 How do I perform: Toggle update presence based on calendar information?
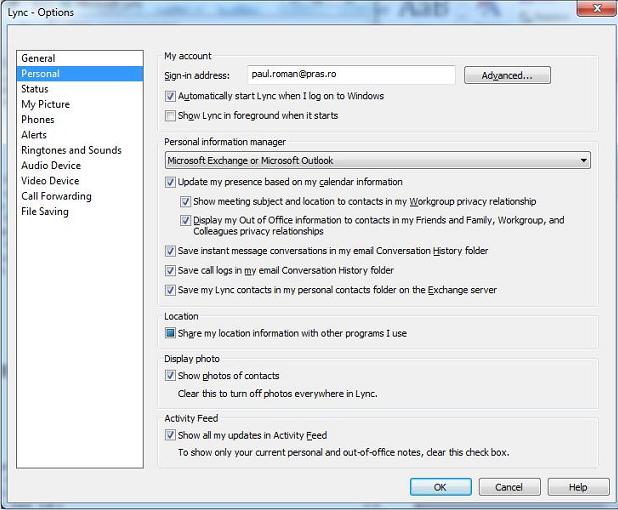(171, 183)
